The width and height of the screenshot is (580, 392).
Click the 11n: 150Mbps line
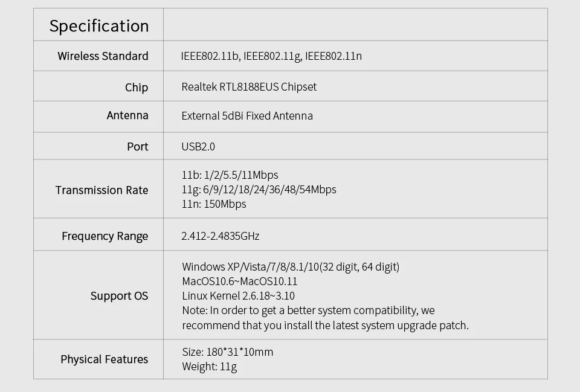pos(214,204)
